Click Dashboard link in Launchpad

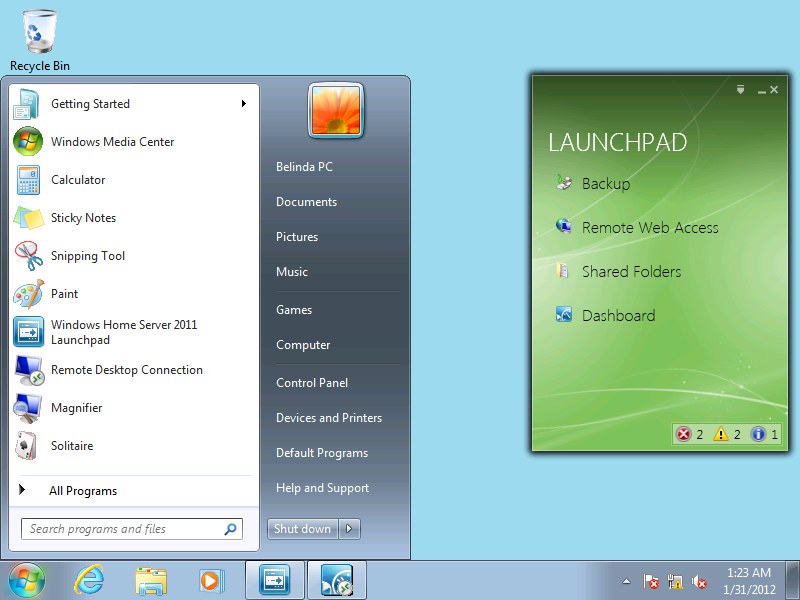(618, 315)
